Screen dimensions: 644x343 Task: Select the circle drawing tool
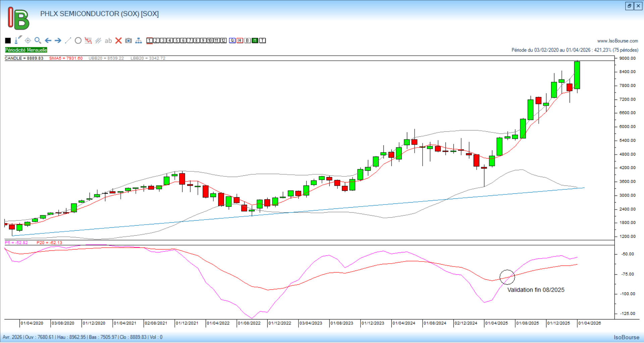[x=78, y=41]
